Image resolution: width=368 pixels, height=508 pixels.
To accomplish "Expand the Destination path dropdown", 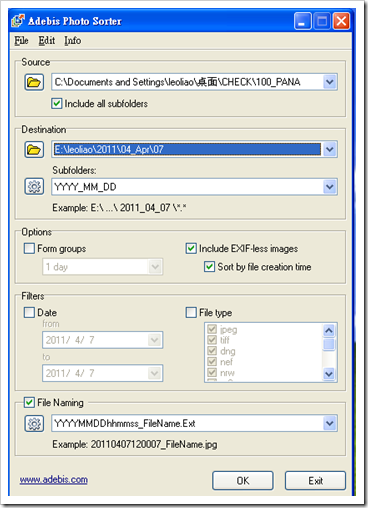I will pos(330,149).
